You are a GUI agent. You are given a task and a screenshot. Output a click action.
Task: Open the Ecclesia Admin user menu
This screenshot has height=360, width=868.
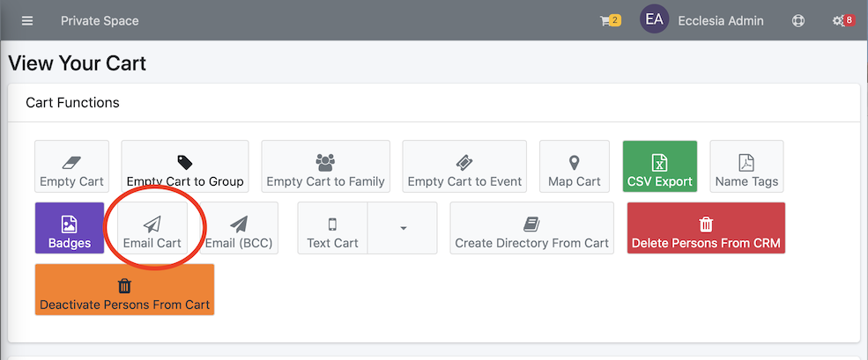coord(721,21)
